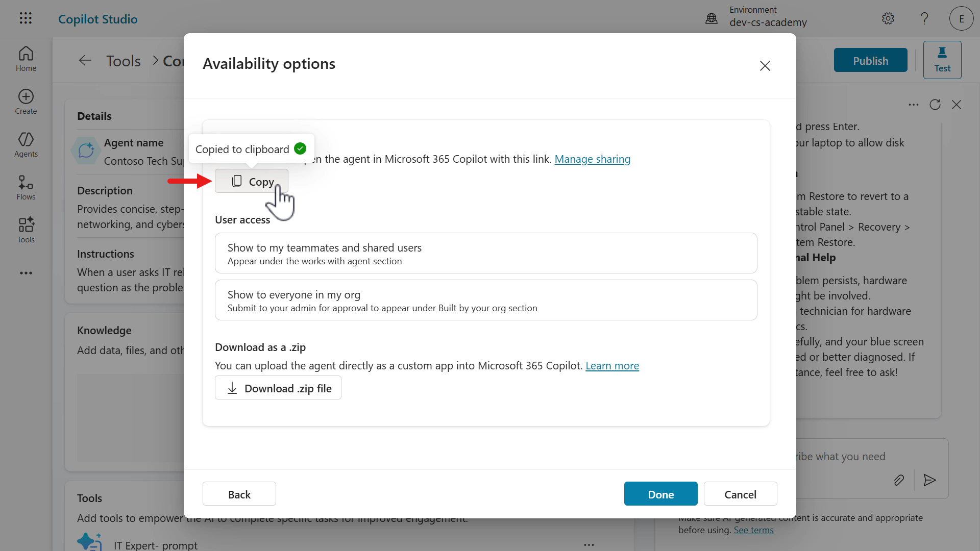Open Agents in left navigation
Screen dimensions: 980x551
[x=26, y=144]
